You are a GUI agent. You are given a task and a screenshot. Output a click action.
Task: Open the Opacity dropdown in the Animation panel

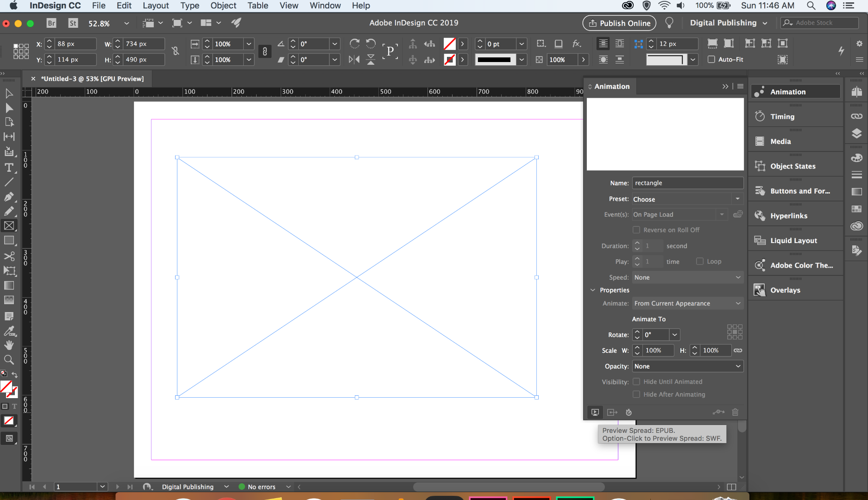point(687,366)
